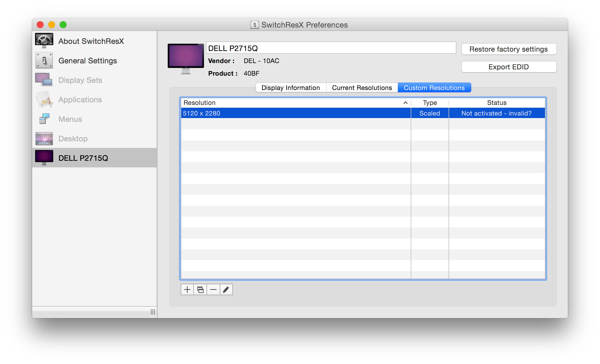The height and width of the screenshot is (364, 600).
Task: Switch to Current Resolutions tab
Action: tap(362, 88)
